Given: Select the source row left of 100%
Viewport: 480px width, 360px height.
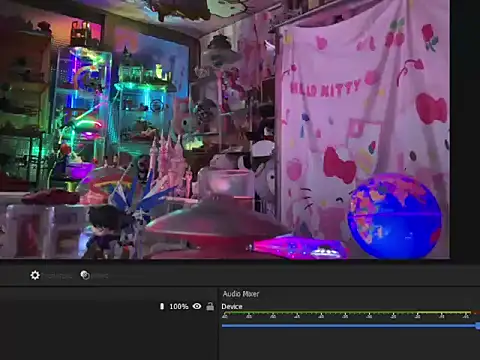Looking at the screenshot, I should [x=78, y=306].
